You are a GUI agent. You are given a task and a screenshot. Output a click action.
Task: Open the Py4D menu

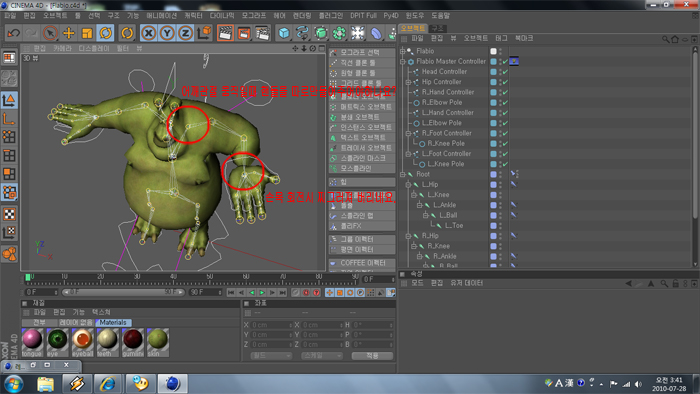[x=391, y=16]
